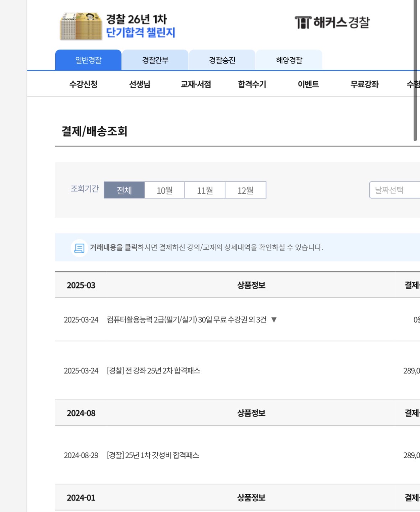Open the 경찰 26년 1차 단기합격 챌린지 banner
This screenshot has height=512, width=420.
(140, 26)
